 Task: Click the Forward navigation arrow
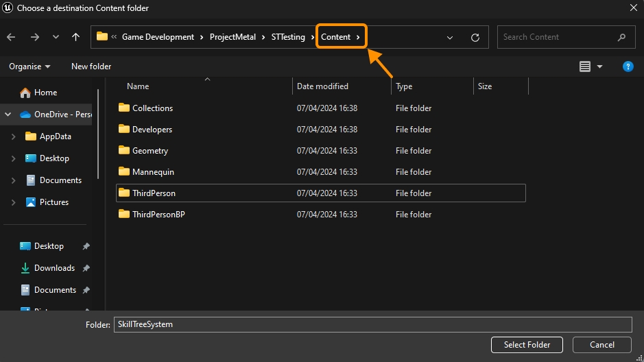pos(34,37)
